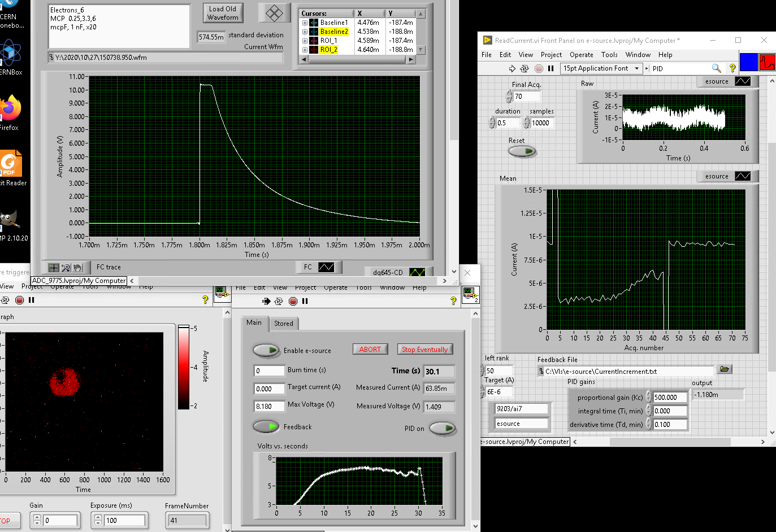Pause execution in the ReadCurrent.vi toolbar
The height and width of the screenshot is (532, 776).
[x=550, y=68]
